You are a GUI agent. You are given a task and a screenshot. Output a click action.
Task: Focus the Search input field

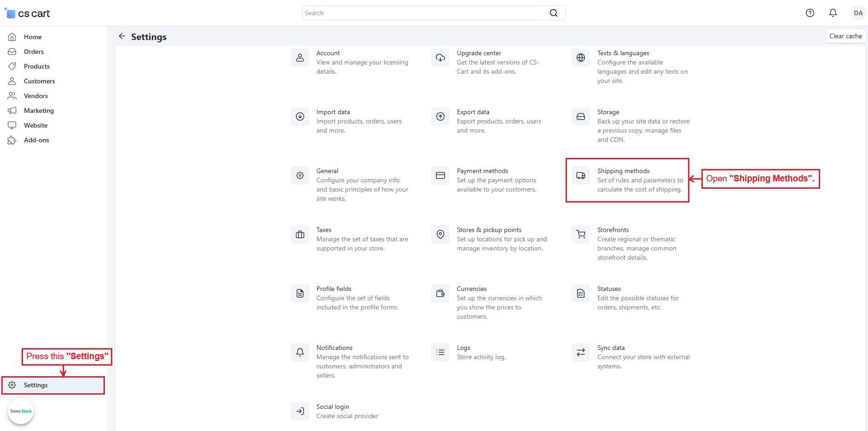tap(423, 13)
